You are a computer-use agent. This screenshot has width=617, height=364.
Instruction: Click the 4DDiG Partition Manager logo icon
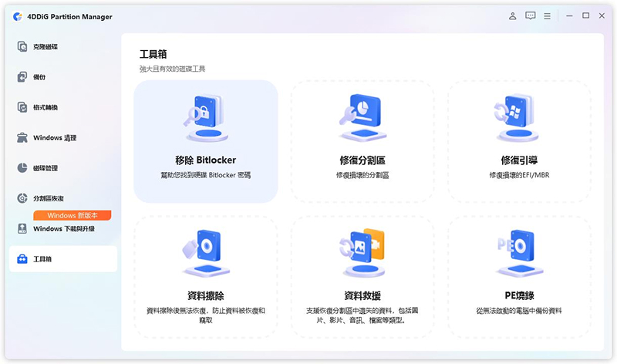tap(17, 16)
